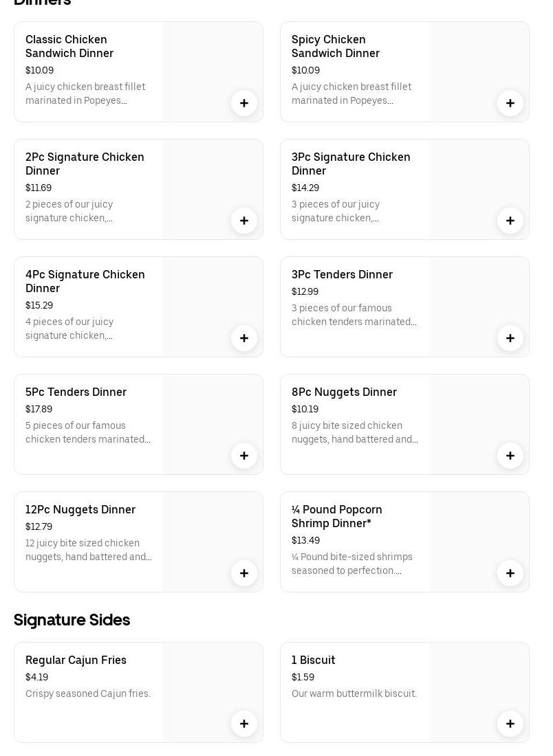
Task: Open the 12Pc Nuggets Dinner description text
Action: [89, 551]
